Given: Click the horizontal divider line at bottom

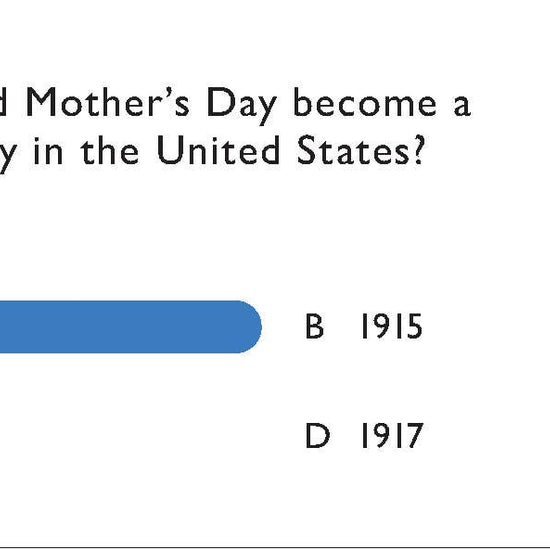Looking at the screenshot, I should [275, 547].
